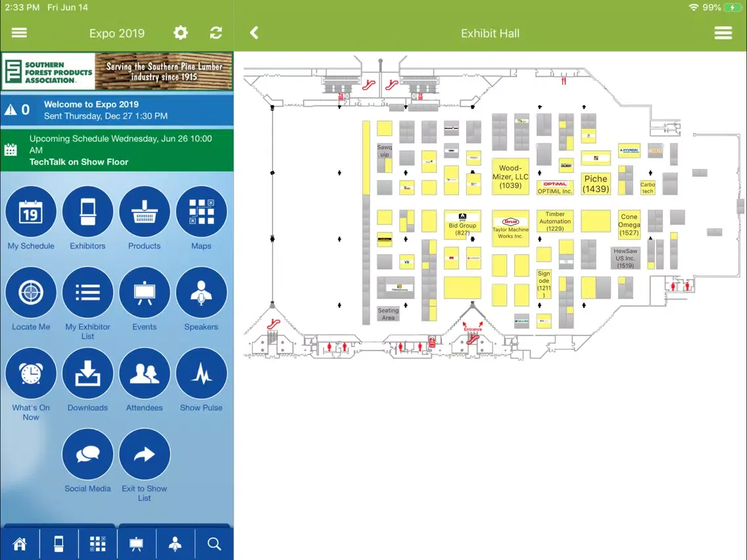Screen dimensions: 747x560
Task: Tap the Locate Me target icon
Action: point(31,292)
